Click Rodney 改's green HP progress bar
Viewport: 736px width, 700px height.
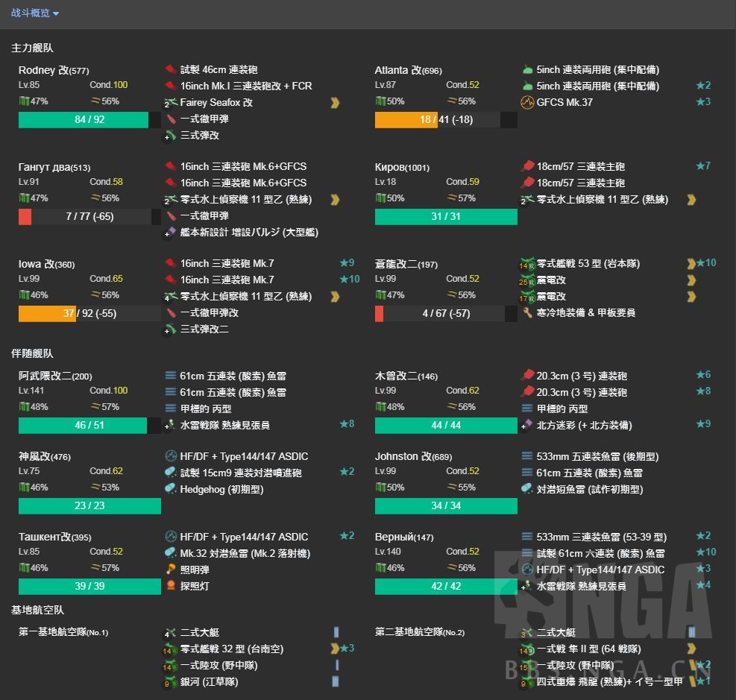pyautogui.click(x=84, y=119)
